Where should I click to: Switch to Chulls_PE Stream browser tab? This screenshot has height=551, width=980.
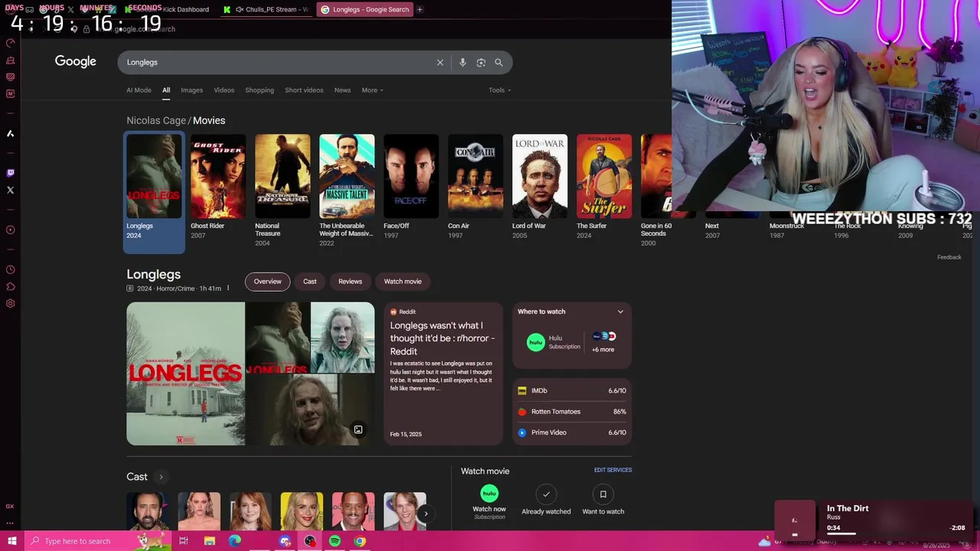click(266, 9)
